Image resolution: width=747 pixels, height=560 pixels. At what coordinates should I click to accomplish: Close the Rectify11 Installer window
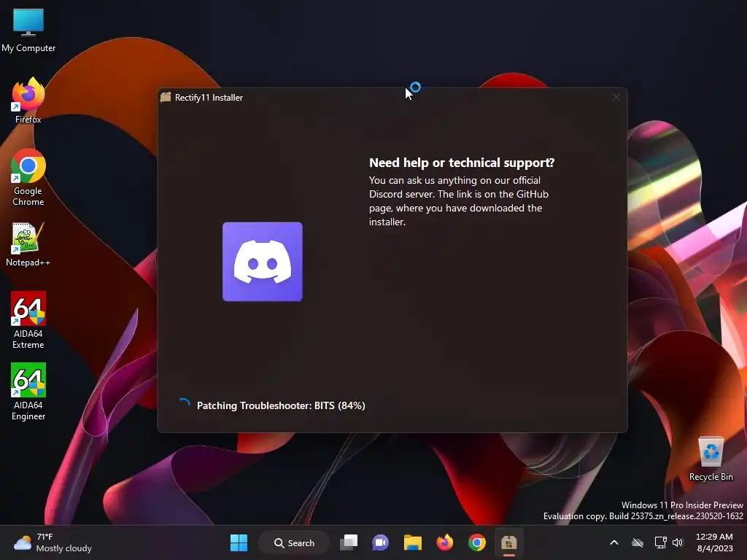coord(616,97)
